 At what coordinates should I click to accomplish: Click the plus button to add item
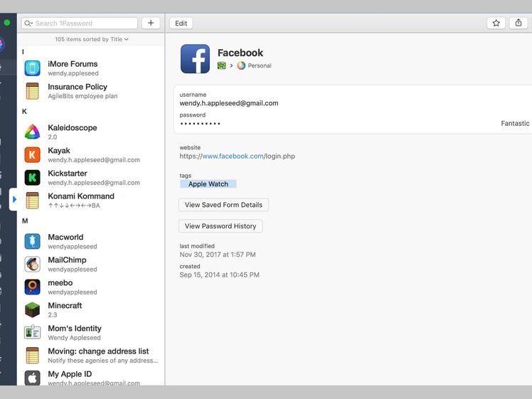click(150, 23)
